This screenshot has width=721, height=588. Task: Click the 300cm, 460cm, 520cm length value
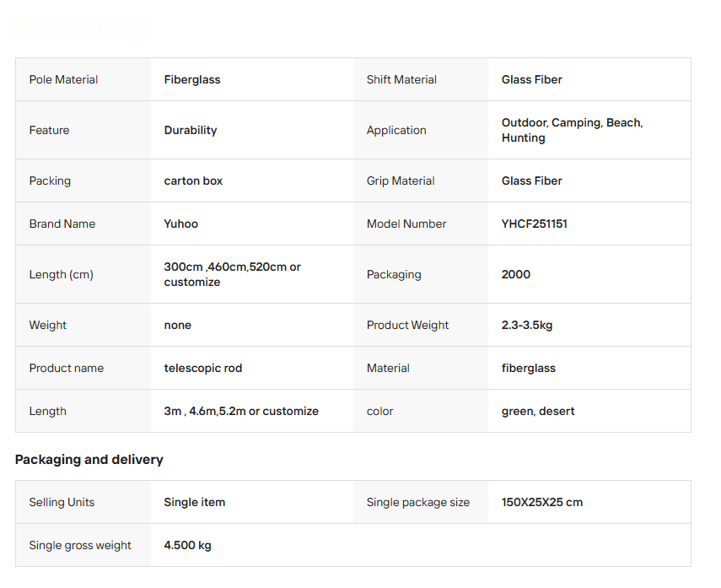click(232, 274)
